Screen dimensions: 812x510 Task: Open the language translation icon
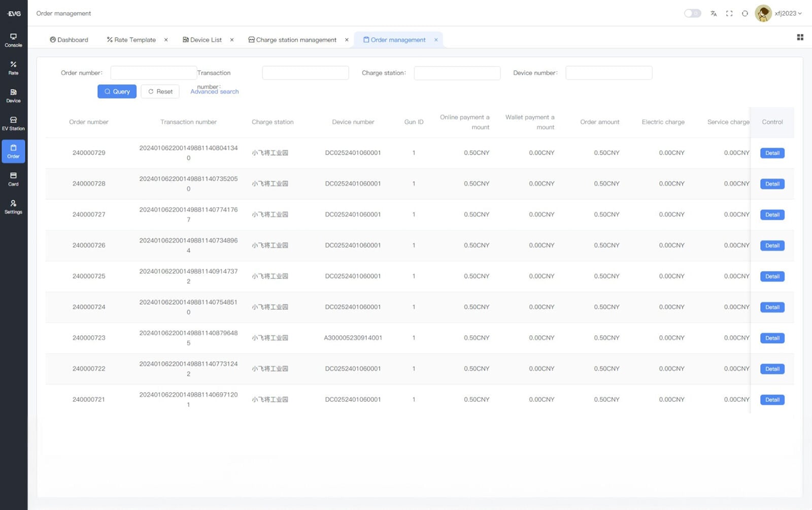[x=714, y=14]
